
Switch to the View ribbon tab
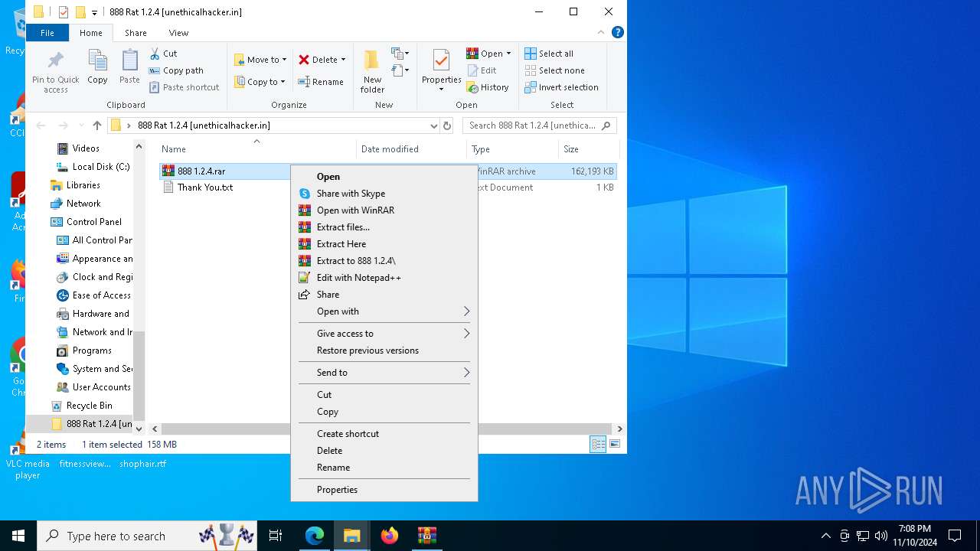[x=178, y=33]
